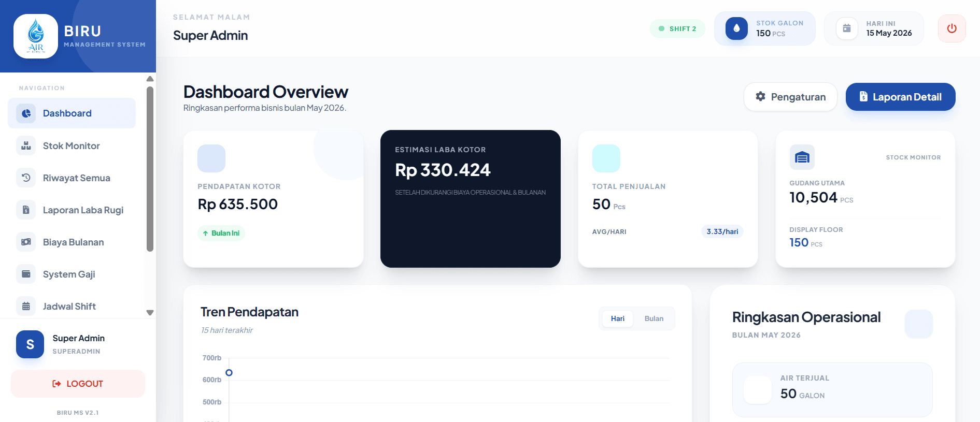Click the Super Admin avatar in sidebar

tap(30, 344)
